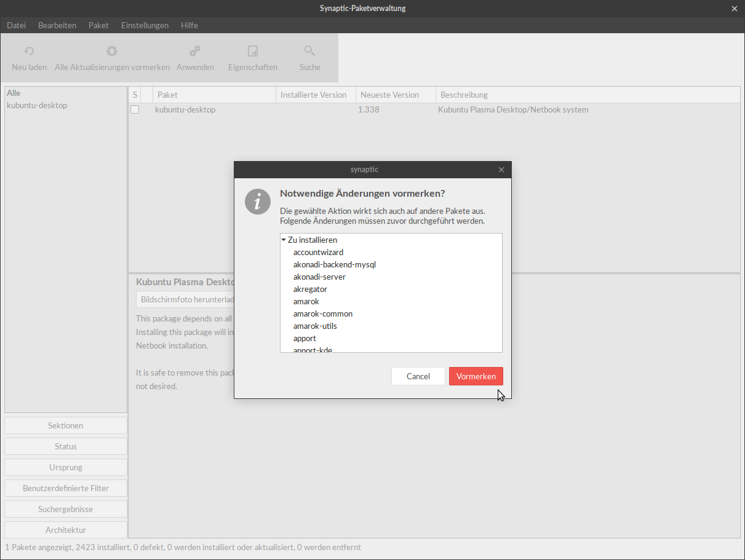Sort by the Paket column header
Image resolution: width=745 pixels, height=560 pixels.
click(214, 95)
